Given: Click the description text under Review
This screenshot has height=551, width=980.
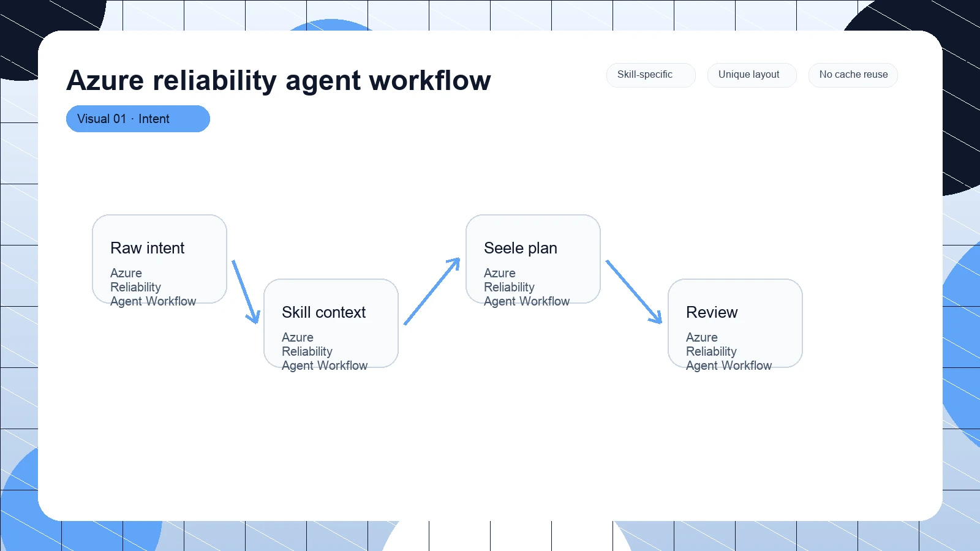Looking at the screenshot, I should 729,351.
